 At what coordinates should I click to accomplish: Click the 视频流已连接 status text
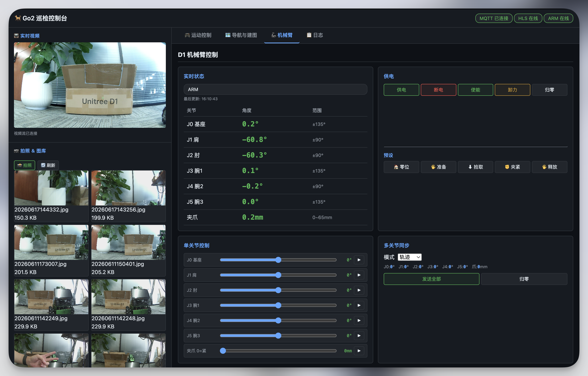click(26, 133)
